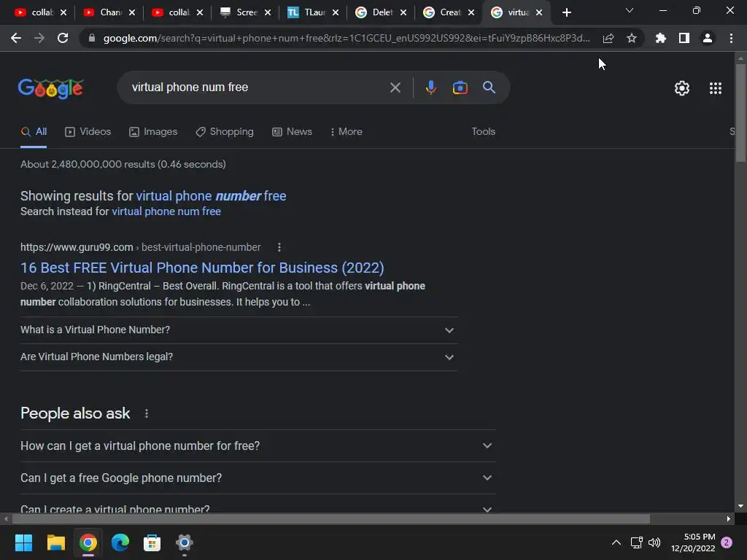Open network status icon in tray
This screenshot has width=747, height=560.
(636, 542)
